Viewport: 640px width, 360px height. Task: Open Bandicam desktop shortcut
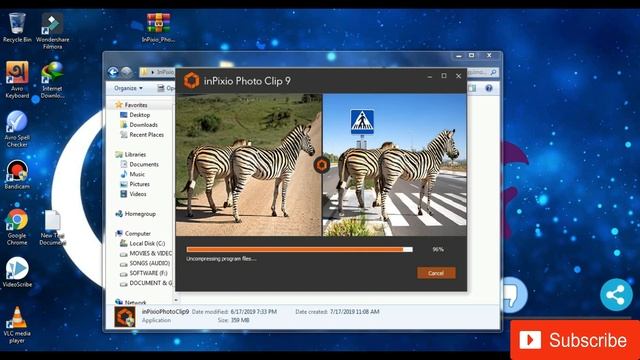click(x=17, y=174)
